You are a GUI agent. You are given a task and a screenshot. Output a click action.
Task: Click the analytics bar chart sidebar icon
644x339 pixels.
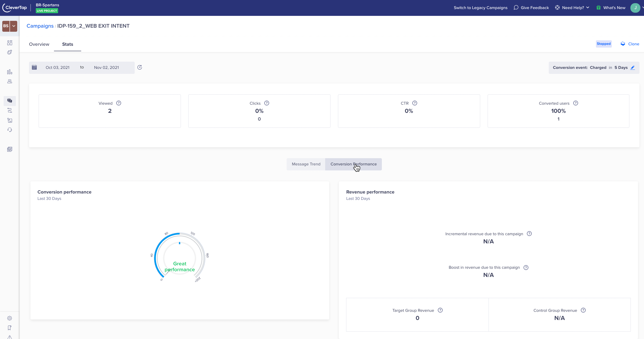[x=10, y=72]
